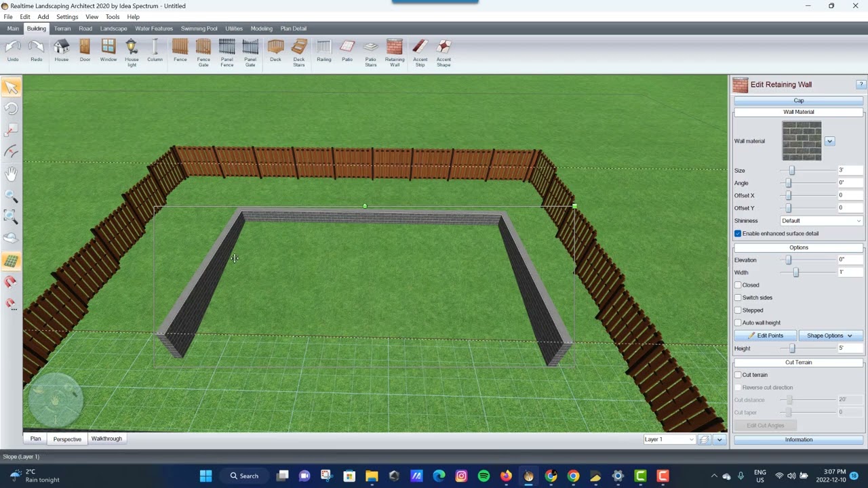Click the Edit Points button
This screenshot has height=488, width=868.
766,335
